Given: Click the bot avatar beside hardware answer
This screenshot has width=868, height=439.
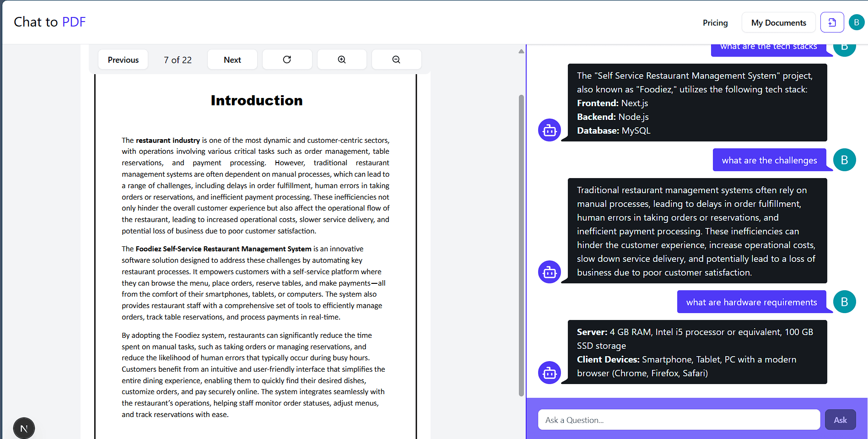Looking at the screenshot, I should pos(550,373).
